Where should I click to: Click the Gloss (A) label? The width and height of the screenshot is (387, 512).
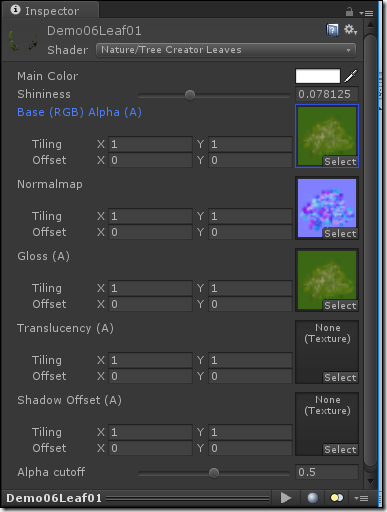(x=43, y=256)
